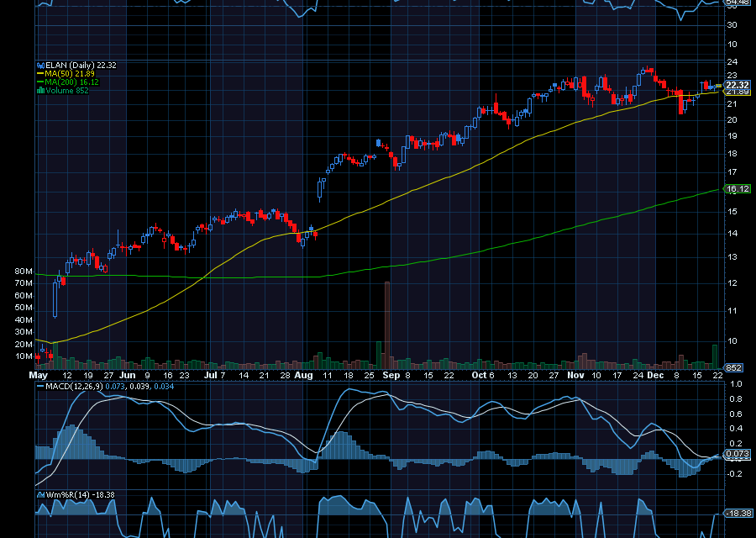This screenshot has width=756, height=538.
Task: Select the Nov label on the date axis
Action: [x=575, y=376]
